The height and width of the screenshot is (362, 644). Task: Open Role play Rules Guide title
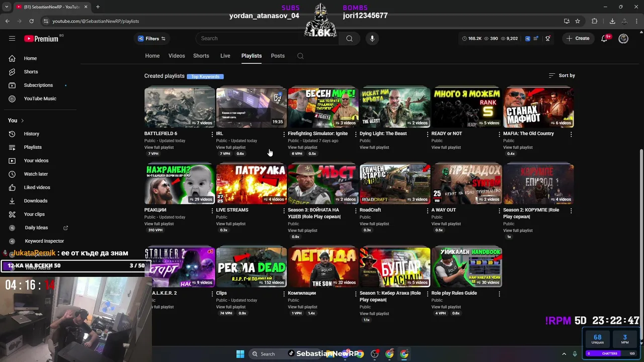click(454, 293)
